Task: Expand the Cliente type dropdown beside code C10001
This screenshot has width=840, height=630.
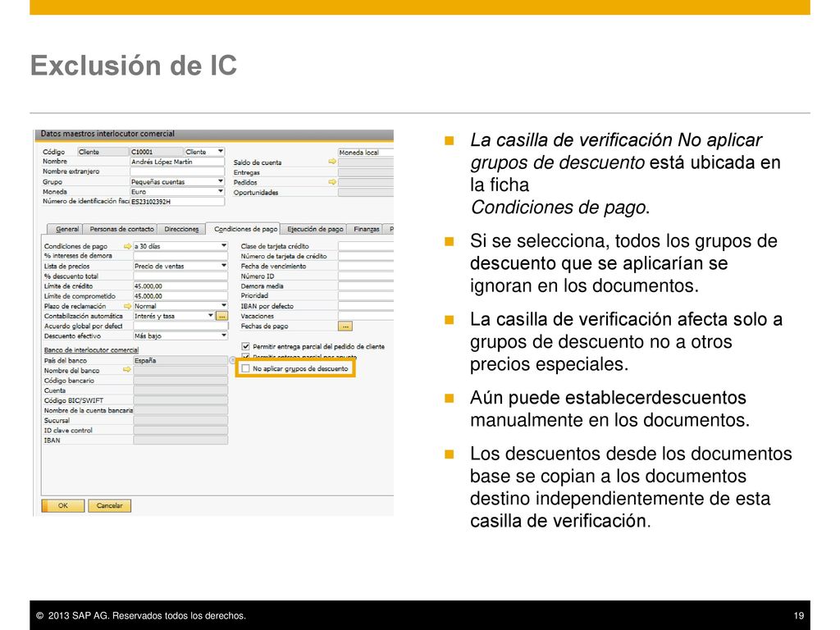Action: pyautogui.click(x=220, y=152)
